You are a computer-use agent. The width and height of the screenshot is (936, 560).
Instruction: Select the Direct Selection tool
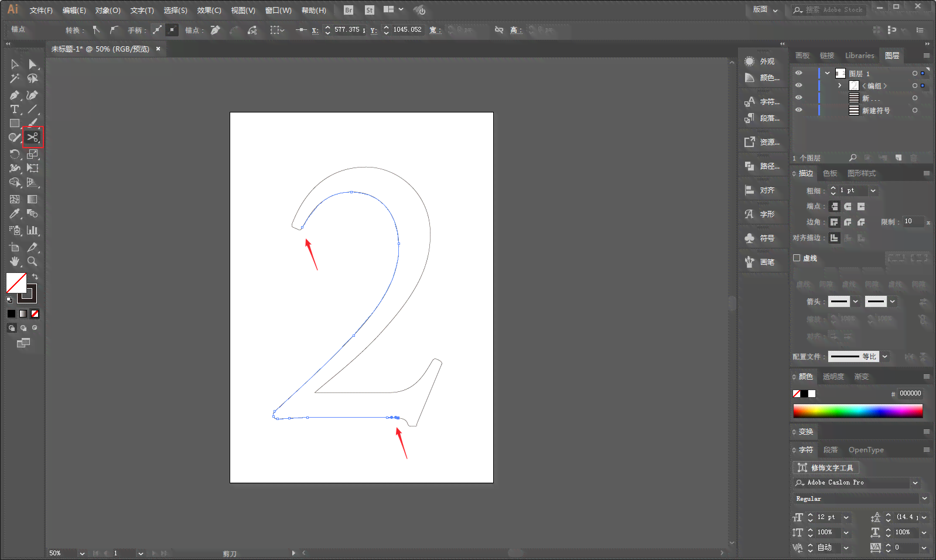[33, 64]
